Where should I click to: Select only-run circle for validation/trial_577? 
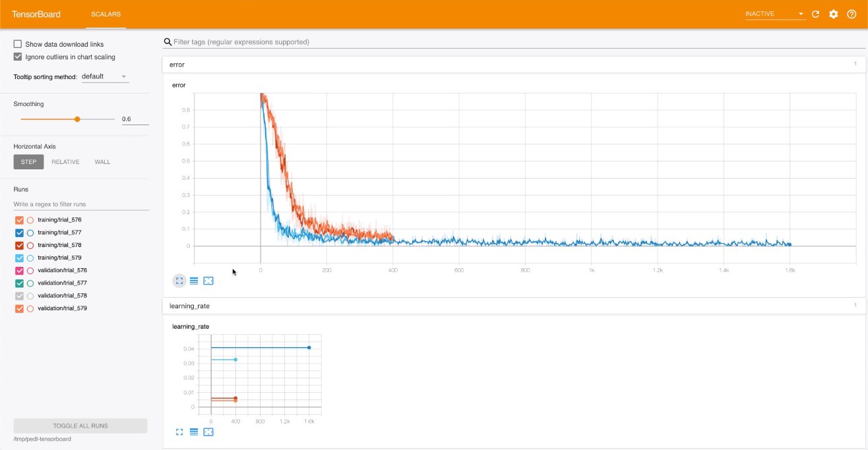30,283
